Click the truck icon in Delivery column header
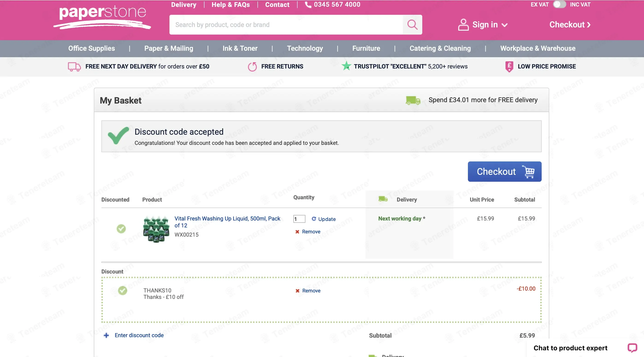Image resolution: width=644 pixels, height=357 pixels. click(383, 199)
